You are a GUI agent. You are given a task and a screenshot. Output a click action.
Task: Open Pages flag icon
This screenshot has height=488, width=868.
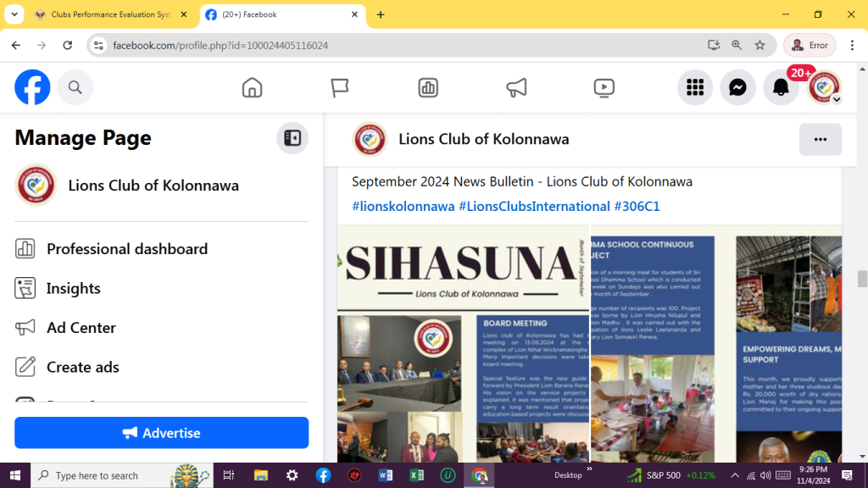[340, 87]
